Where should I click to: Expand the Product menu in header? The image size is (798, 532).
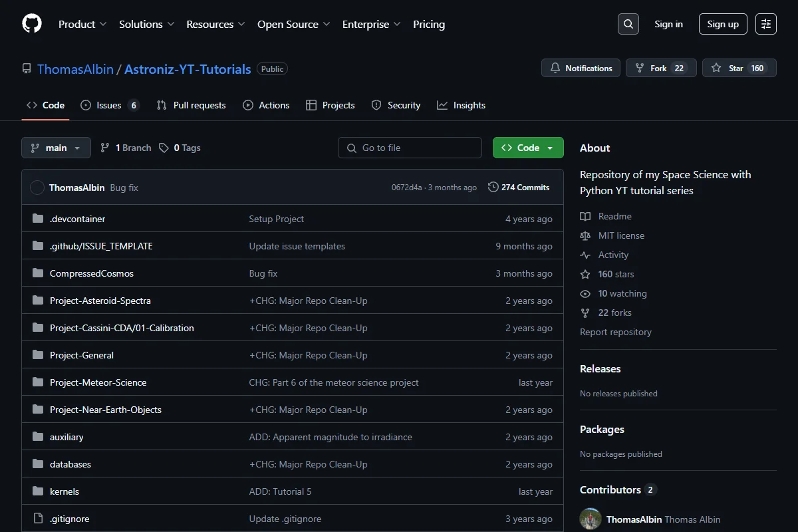[x=82, y=24]
